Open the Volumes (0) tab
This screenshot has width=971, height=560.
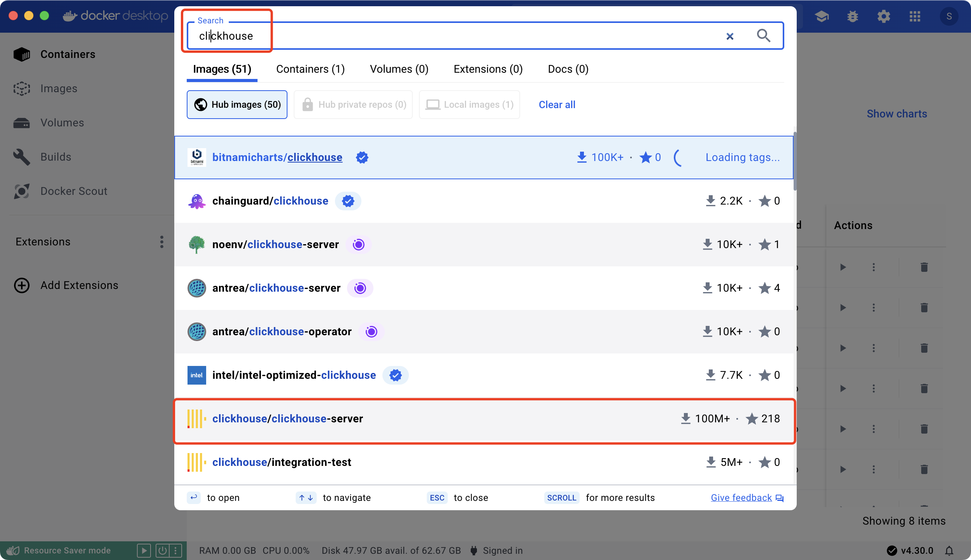(399, 69)
